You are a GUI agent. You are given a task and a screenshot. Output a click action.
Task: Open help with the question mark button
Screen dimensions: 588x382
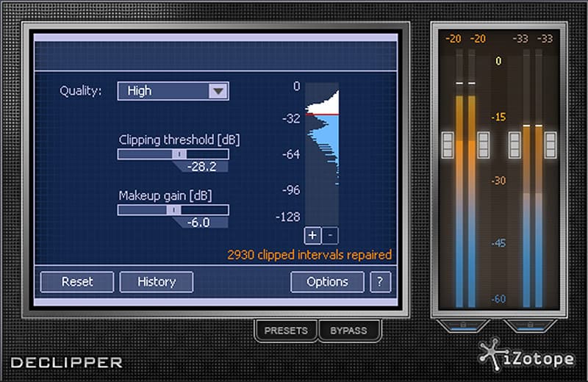click(x=380, y=282)
